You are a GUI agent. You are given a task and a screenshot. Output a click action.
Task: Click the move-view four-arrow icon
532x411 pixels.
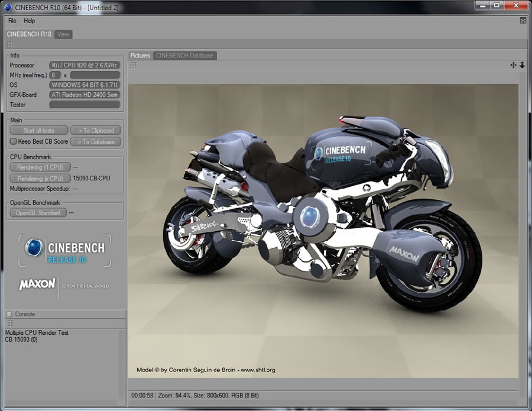[x=513, y=65]
